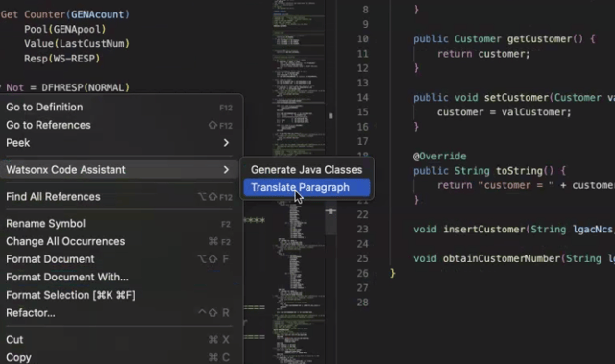Viewport: 615px width, 364px height.
Task: Expand the Peek submenu chevron arrow
Action: click(x=226, y=143)
